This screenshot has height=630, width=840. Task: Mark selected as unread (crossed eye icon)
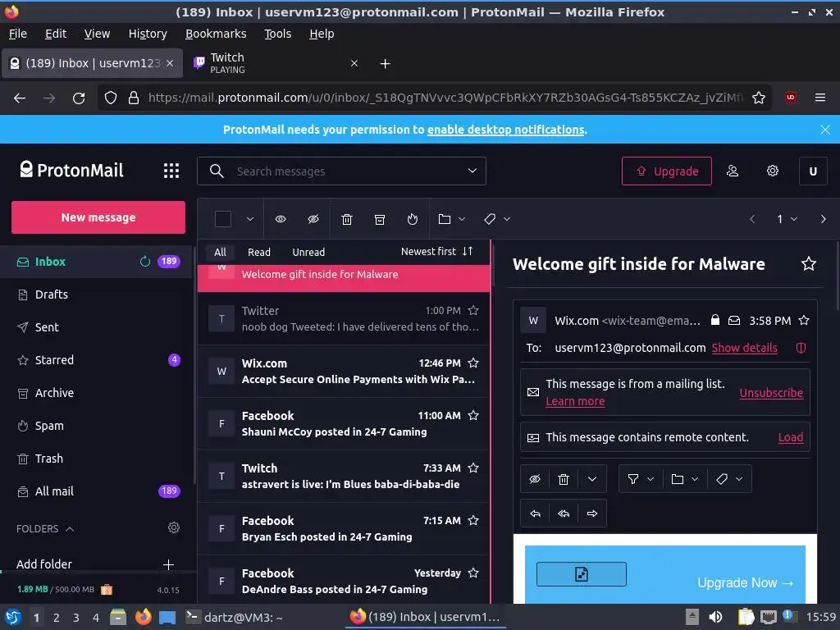[x=313, y=219]
